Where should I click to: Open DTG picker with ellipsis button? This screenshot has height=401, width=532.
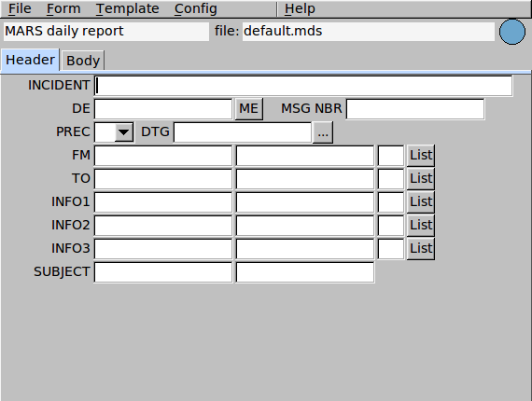pos(323,132)
